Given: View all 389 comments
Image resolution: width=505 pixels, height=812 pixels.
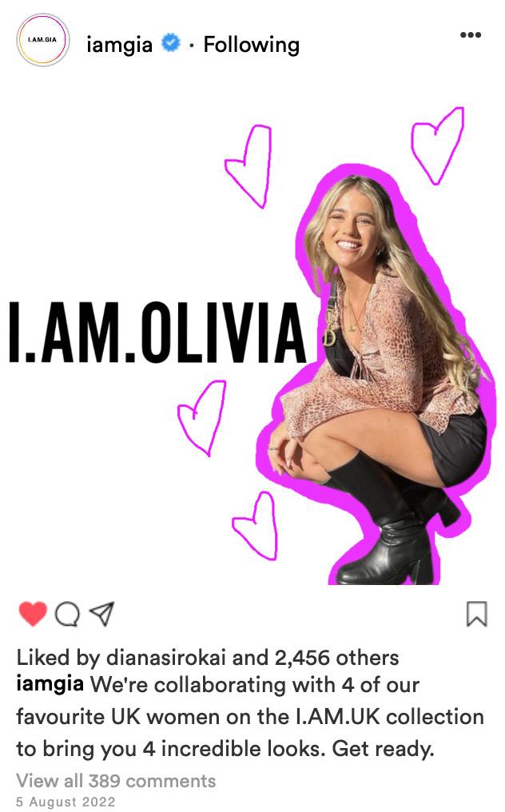Looking at the screenshot, I should coord(116,780).
